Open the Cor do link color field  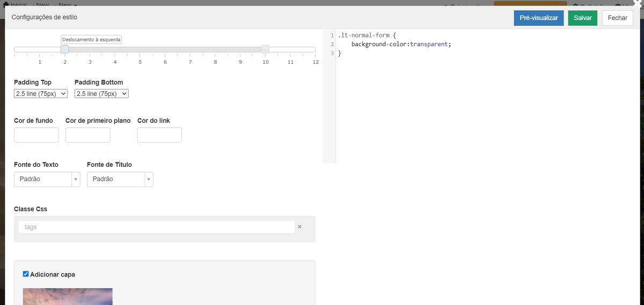(x=159, y=135)
